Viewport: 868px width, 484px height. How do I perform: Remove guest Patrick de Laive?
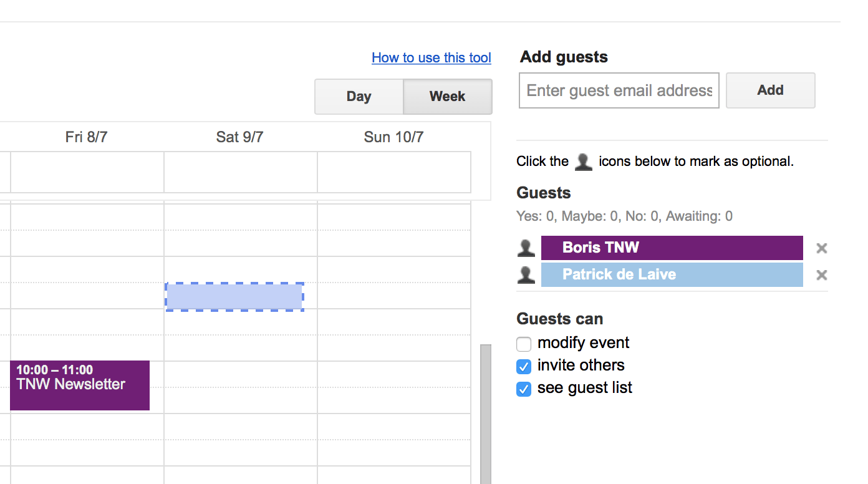click(822, 275)
